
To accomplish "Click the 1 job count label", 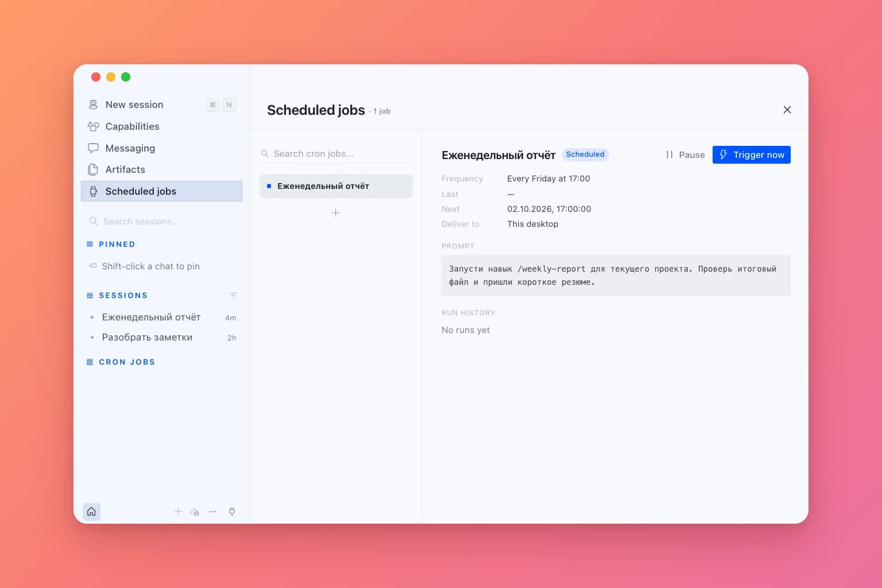I will (382, 111).
